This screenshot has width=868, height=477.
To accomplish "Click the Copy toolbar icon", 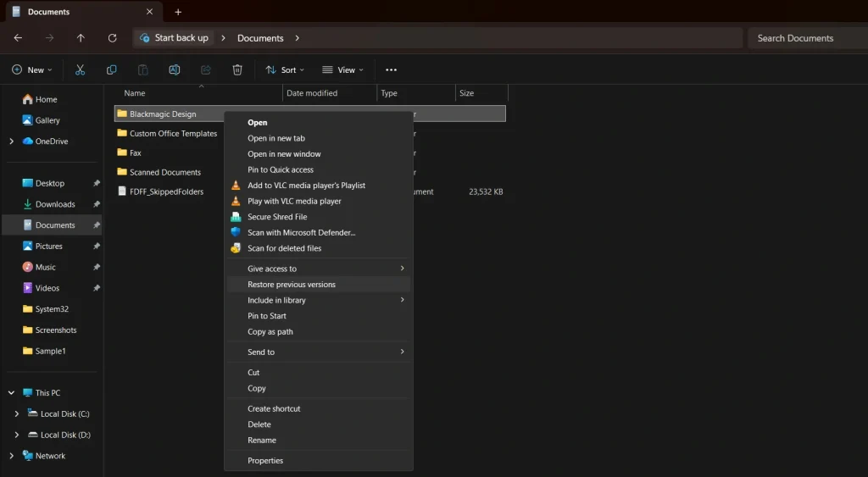I will point(111,69).
